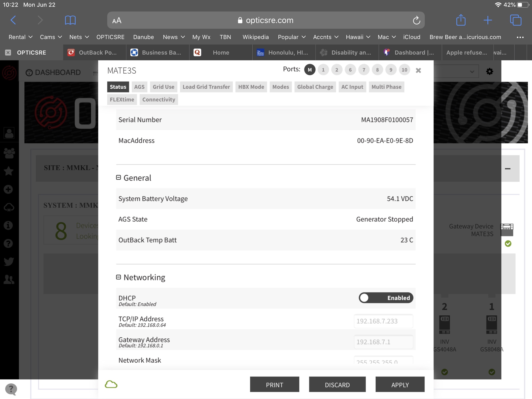Select port 1
532x399 pixels.
tap(323, 70)
